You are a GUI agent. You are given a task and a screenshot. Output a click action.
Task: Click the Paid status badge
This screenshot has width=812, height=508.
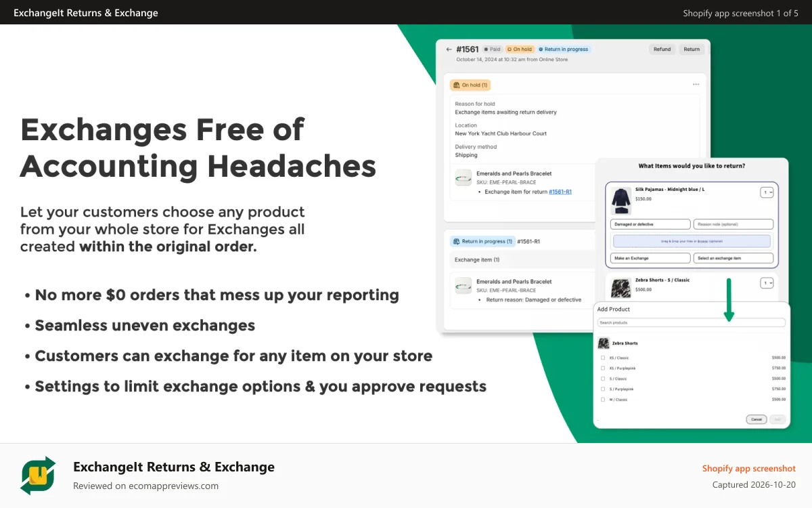pyautogui.click(x=492, y=49)
